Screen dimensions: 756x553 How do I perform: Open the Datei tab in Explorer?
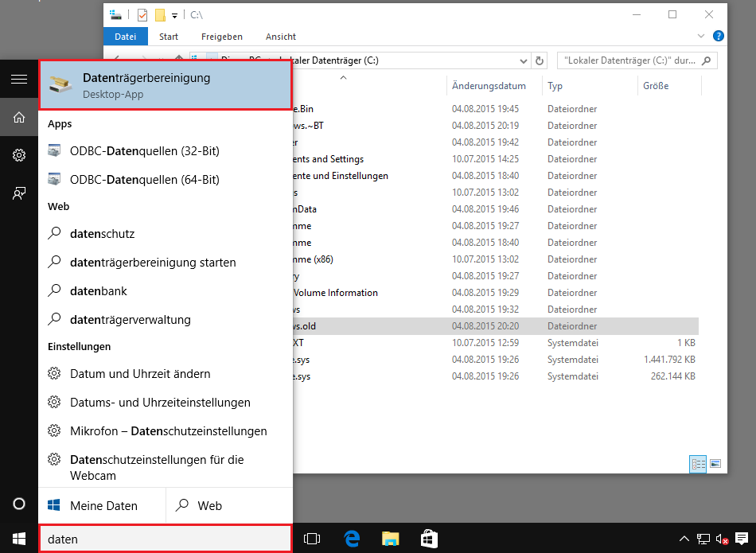point(126,37)
